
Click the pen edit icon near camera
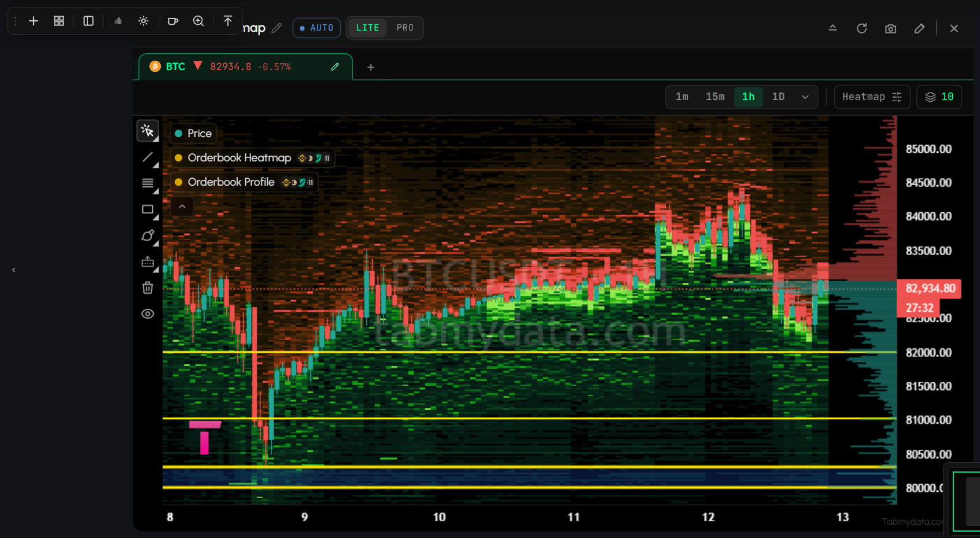coord(919,28)
